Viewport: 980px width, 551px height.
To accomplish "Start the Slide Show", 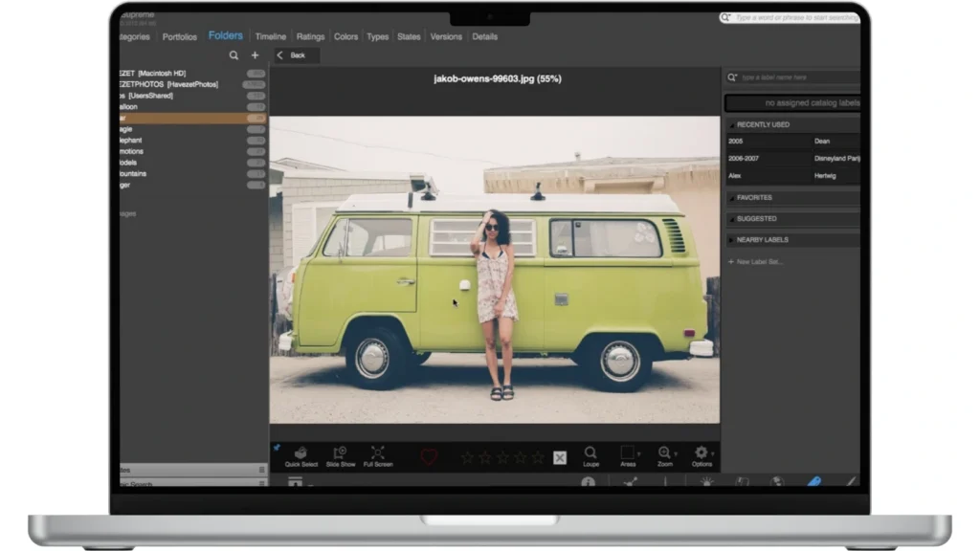I will pos(340,453).
